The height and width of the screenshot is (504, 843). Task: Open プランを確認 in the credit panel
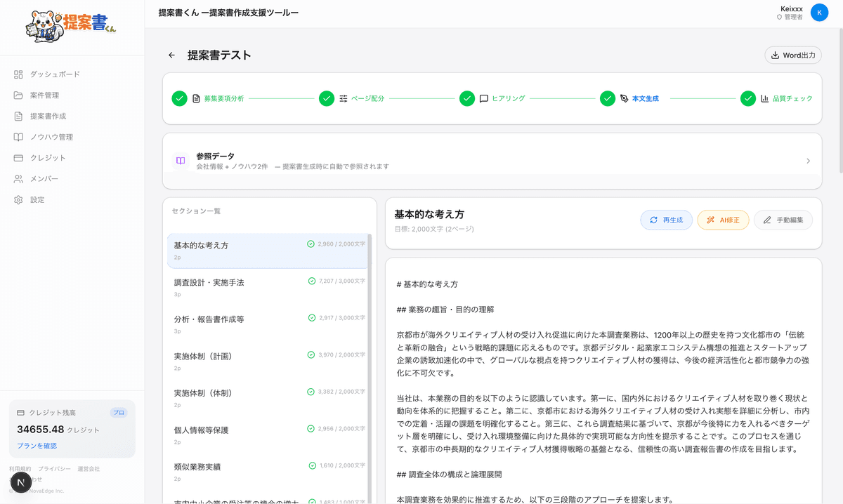click(x=39, y=446)
